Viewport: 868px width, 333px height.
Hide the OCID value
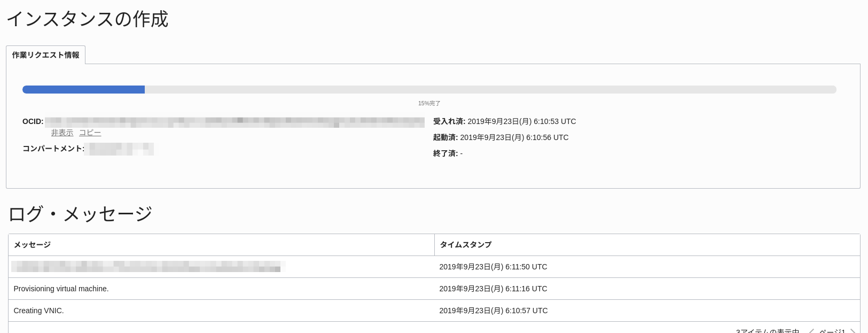pos(62,133)
